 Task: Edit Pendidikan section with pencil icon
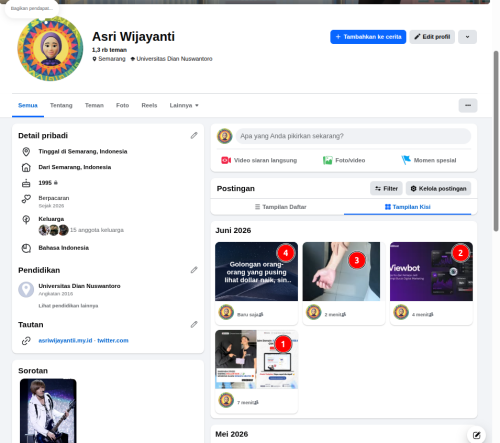pos(194,270)
